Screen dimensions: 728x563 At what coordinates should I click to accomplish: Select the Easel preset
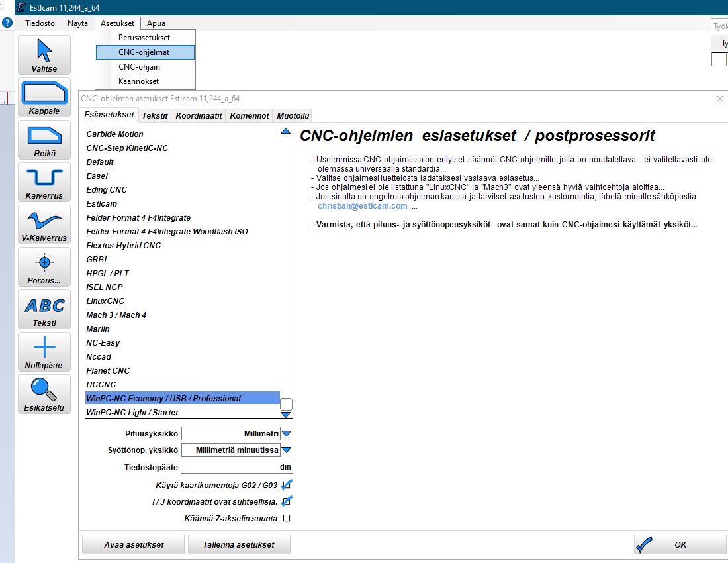point(183,176)
